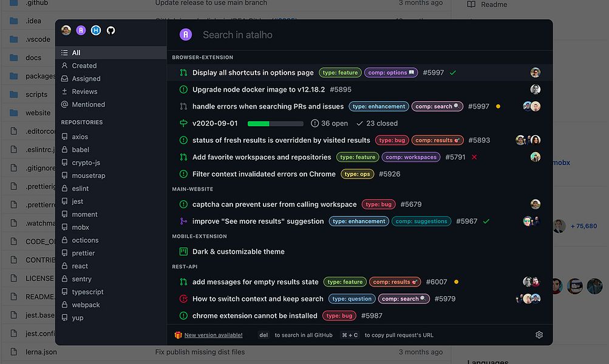
Task: Click the type: ops label
Action: point(357,174)
